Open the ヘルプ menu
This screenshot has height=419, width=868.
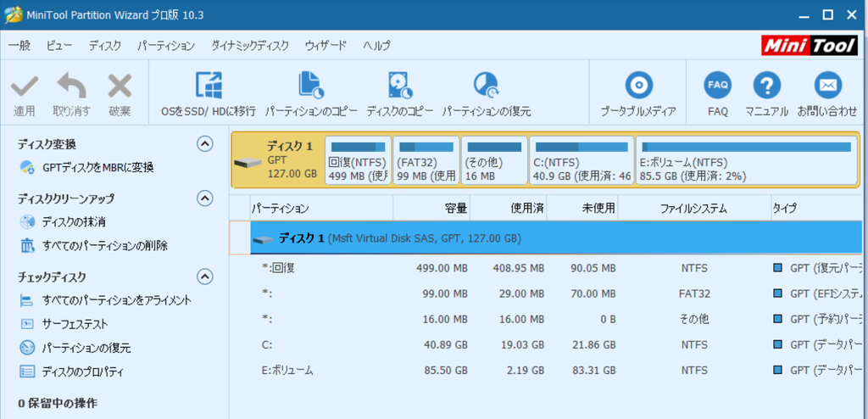[376, 46]
